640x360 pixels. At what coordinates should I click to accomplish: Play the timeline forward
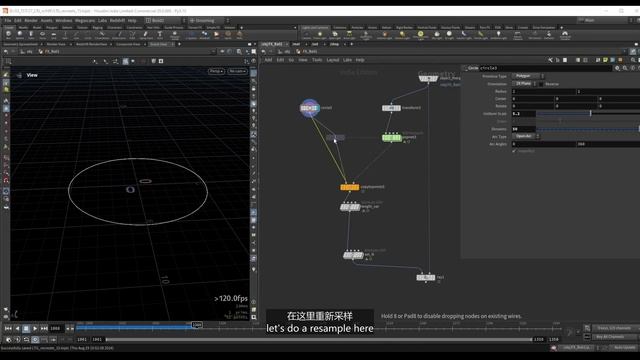[x=35, y=328]
